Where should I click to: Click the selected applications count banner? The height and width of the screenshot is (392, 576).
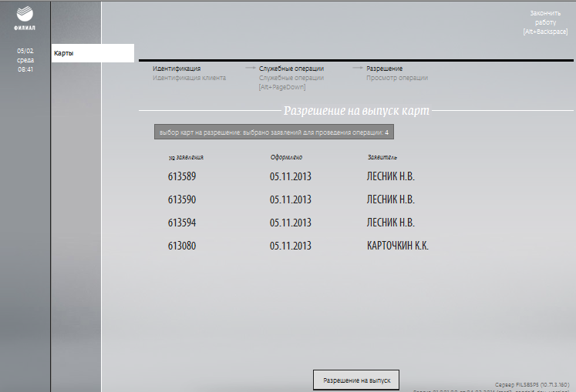[274, 132]
